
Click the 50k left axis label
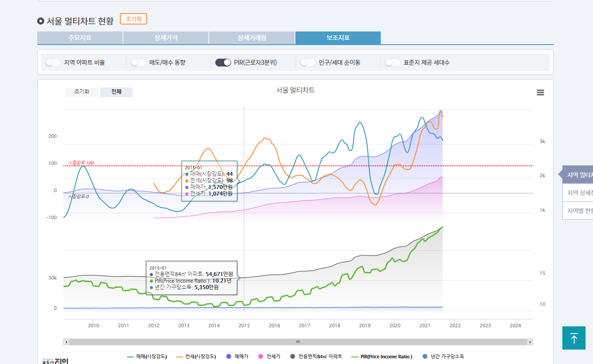(x=53, y=278)
